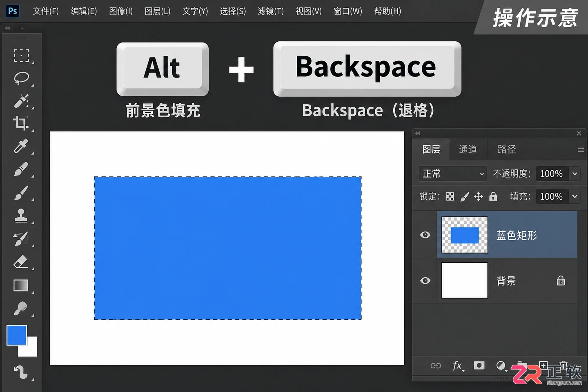Select the 背景 layer thumbnail
The width and height of the screenshot is (588, 392).
pyautogui.click(x=465, y=280)
